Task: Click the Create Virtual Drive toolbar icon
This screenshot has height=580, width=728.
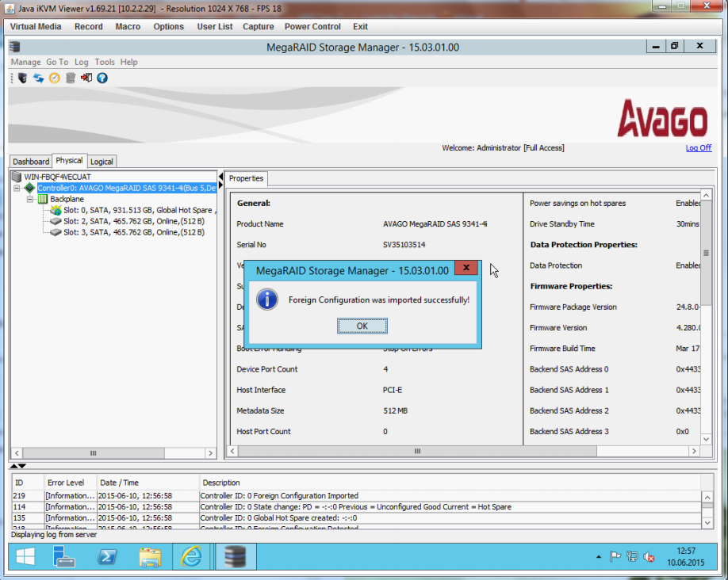Action: click(x=71, y=78)
